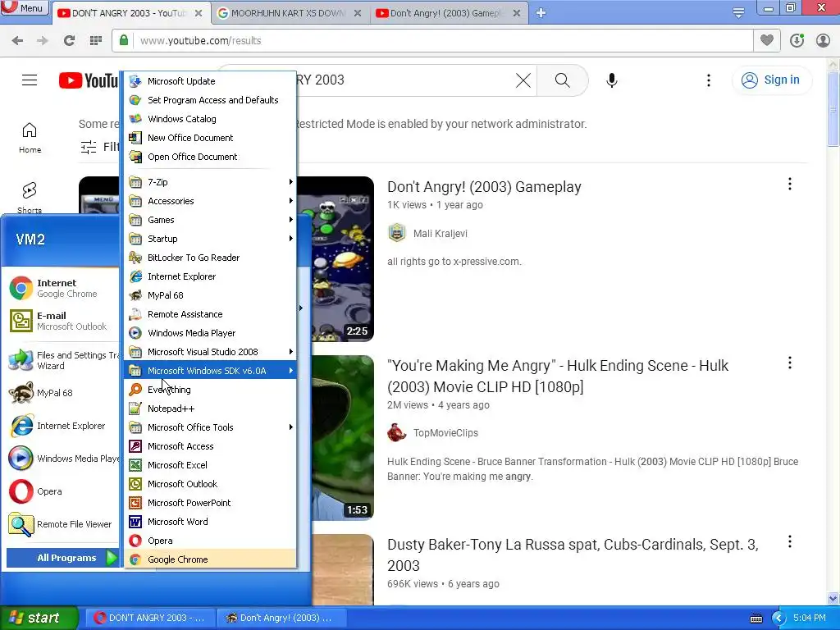The width and height of the screenshot is (840, 630).
Task: Click All Programs in Start menu
Action: point(62,558)
